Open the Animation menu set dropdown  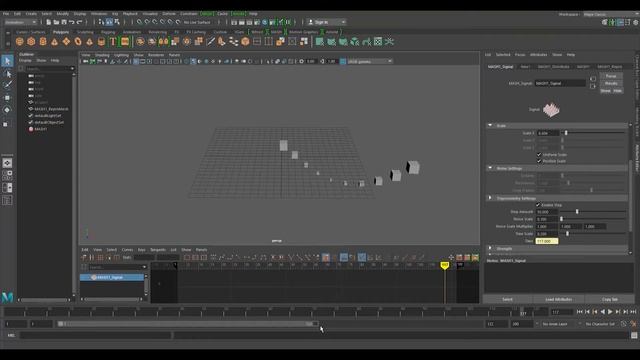click(x=20, y=22)
